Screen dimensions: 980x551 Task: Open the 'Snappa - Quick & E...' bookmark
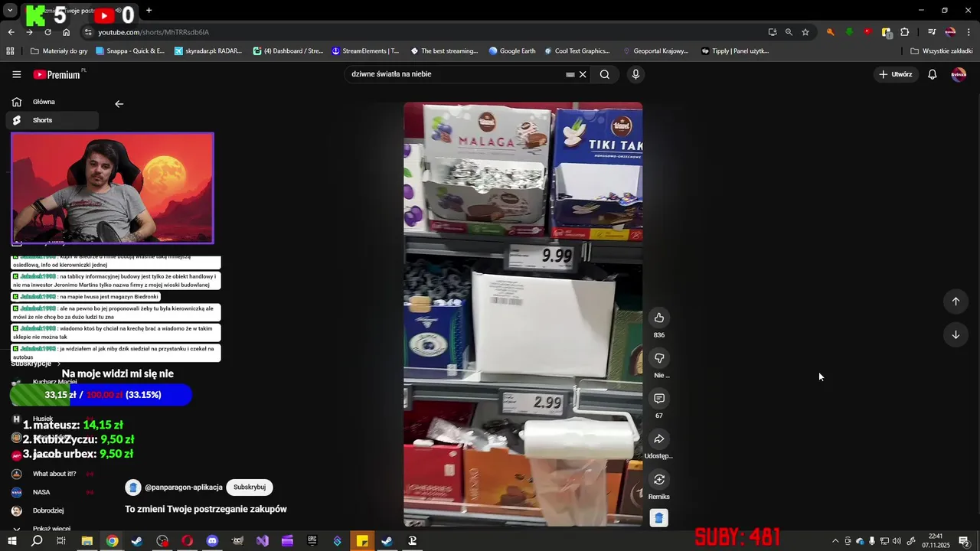[x=129, y=51]
